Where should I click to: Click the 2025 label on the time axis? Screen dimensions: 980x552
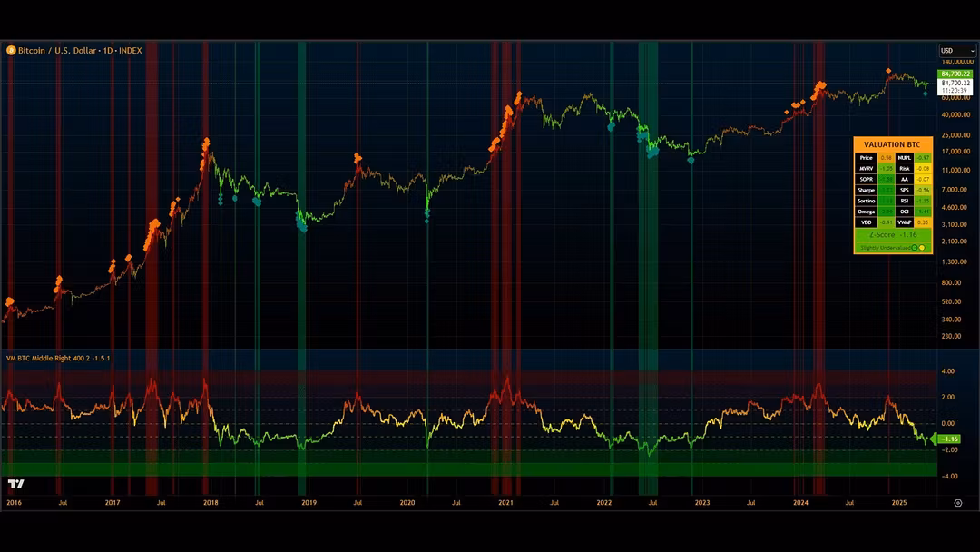pyautogui.click(x=899, y=502)
